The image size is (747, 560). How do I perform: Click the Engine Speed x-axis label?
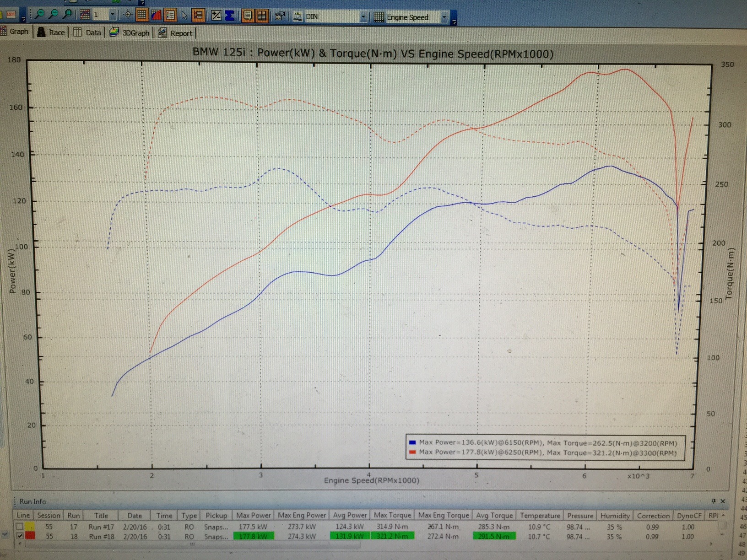click(x=371, y=480)
